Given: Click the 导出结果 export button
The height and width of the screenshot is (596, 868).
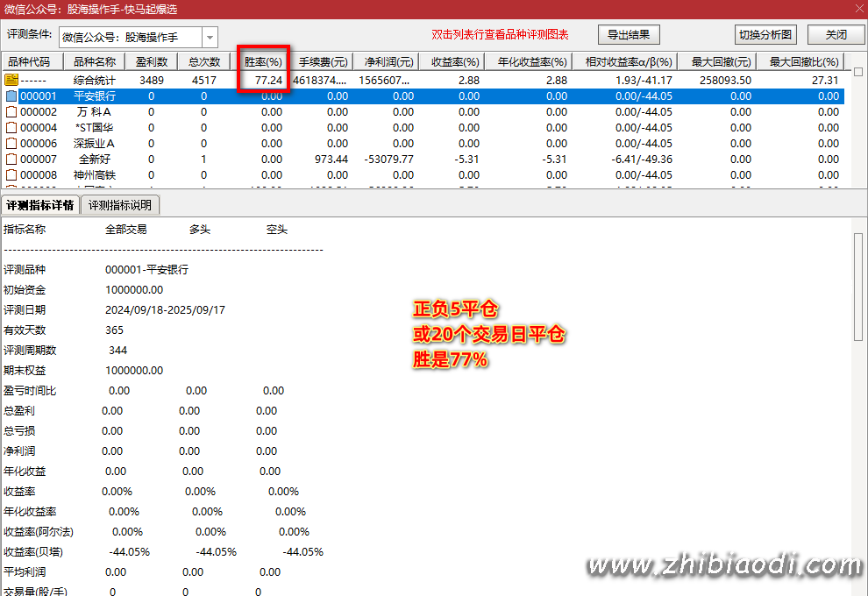Looking at the screenshot, I should click(x=629, y=34).
